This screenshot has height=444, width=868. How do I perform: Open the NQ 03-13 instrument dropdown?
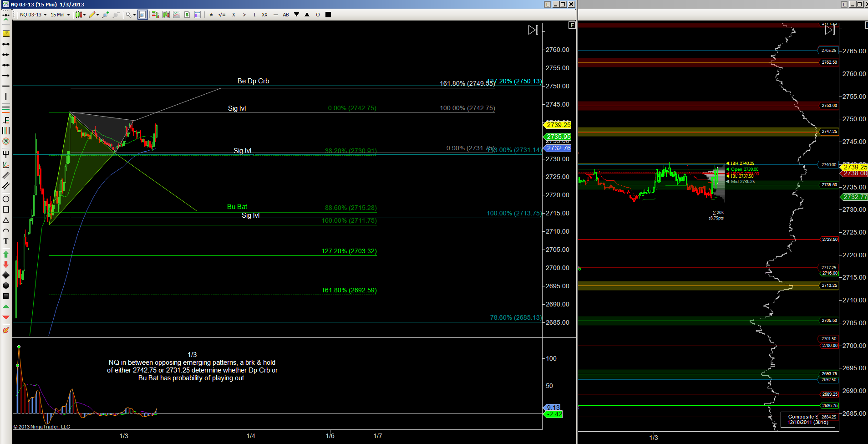pos(33,15)
